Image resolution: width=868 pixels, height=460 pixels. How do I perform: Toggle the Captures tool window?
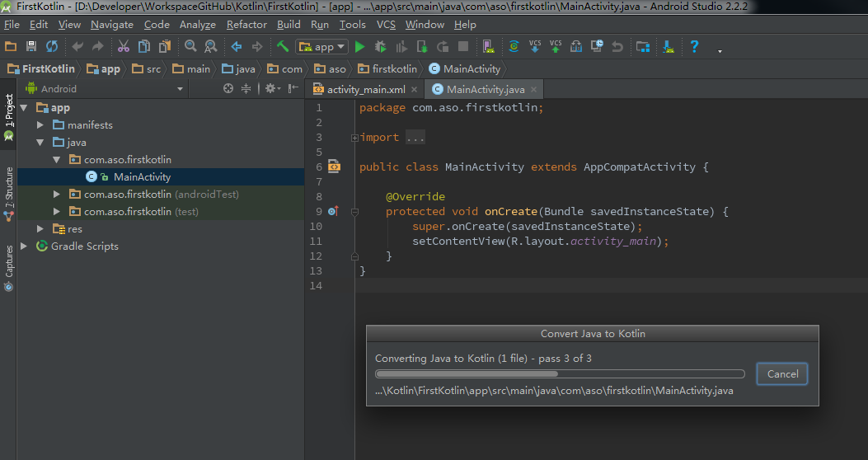(x=8, y=268)
